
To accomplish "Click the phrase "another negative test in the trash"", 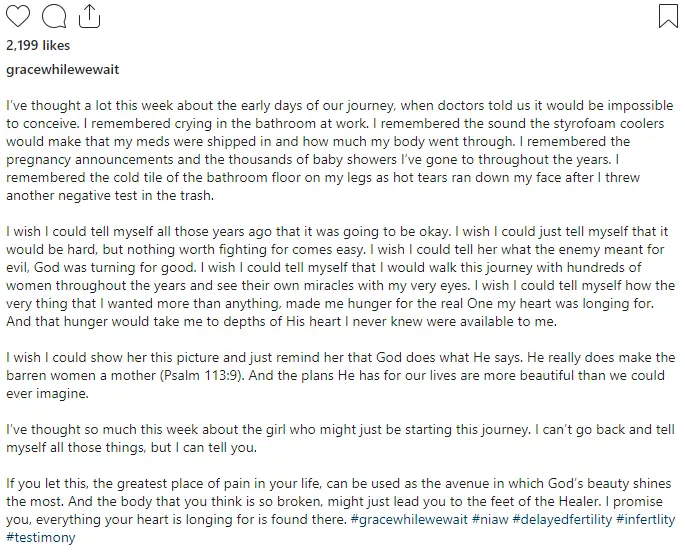I will [x=110, y=196].
